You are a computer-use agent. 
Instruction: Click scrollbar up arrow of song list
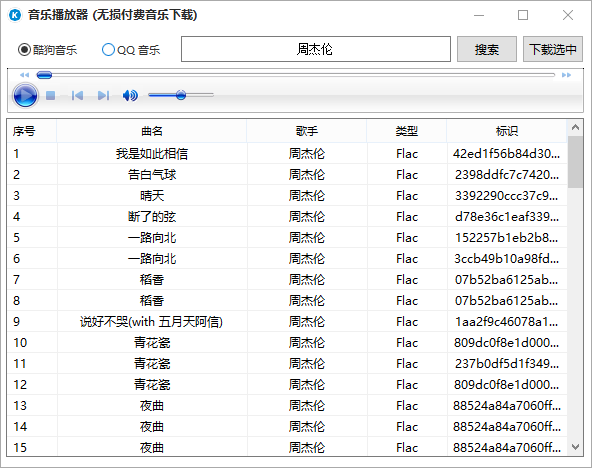point(575,128)
